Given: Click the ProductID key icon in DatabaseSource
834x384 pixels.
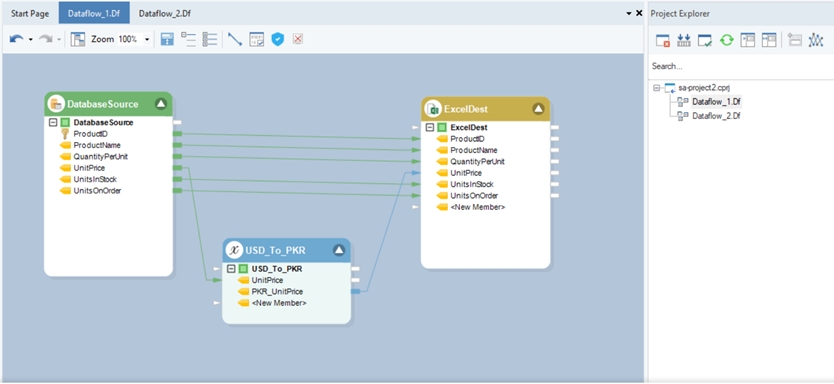Looking at the screenshot, I should [x=65, y=133].
